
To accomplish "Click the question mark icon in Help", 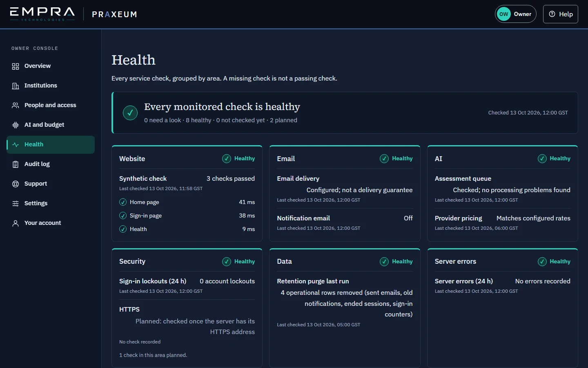I will point(552,14).
